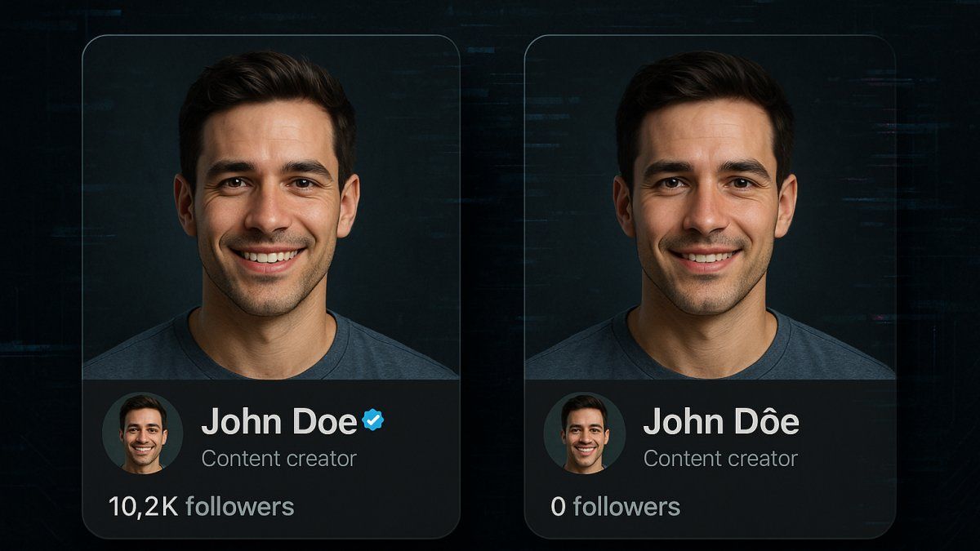Click the dark gap between the two profile cards
Screen dimensions: 980x551
[492, 286]
